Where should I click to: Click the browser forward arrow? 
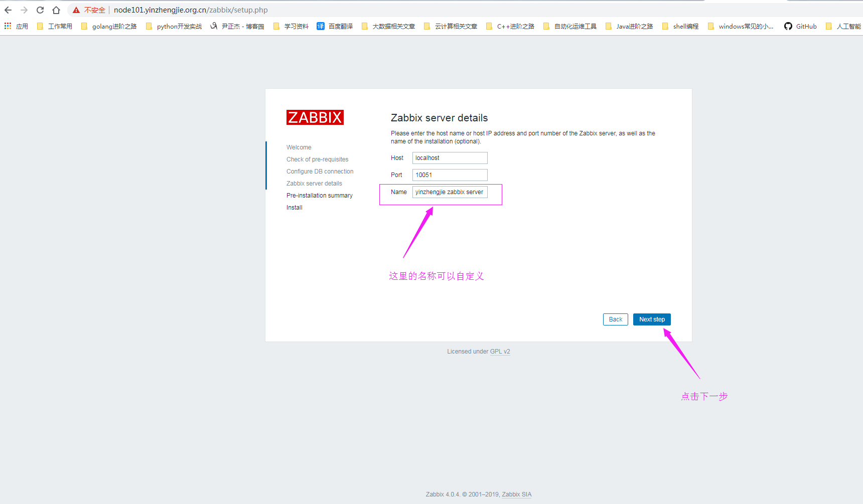[x=24, y=10]
